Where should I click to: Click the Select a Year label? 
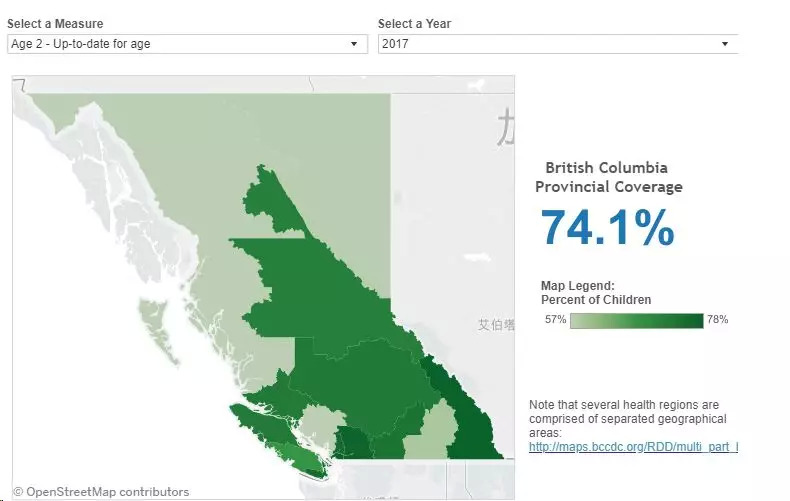tap(413, 24)
